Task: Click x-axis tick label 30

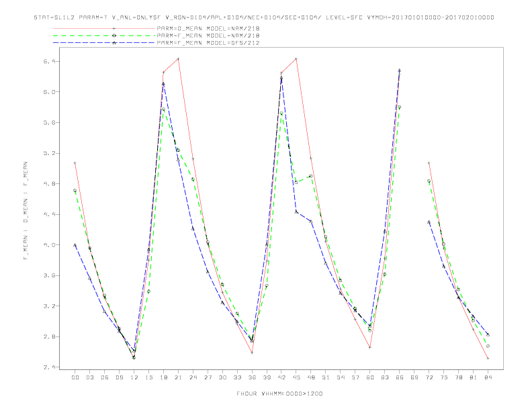Action: 222,377
